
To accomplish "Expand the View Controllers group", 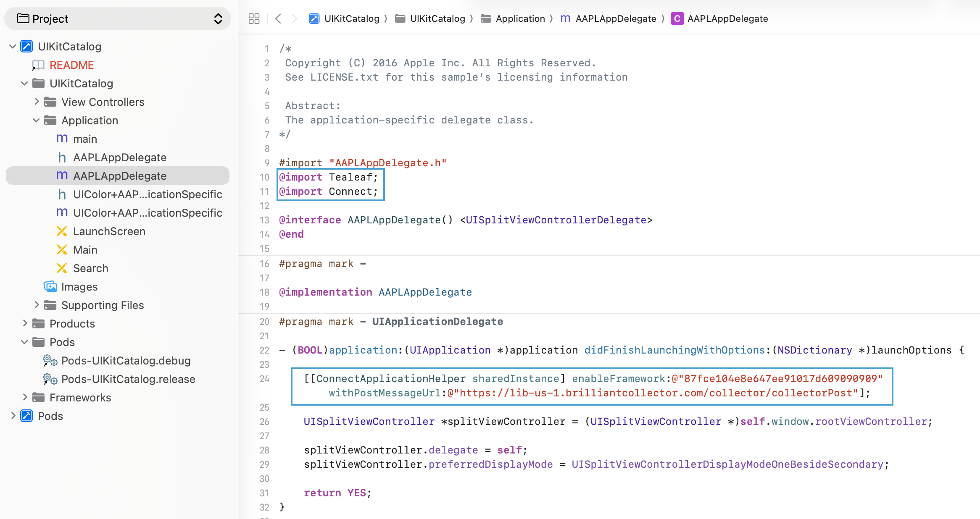I will 37,102.
